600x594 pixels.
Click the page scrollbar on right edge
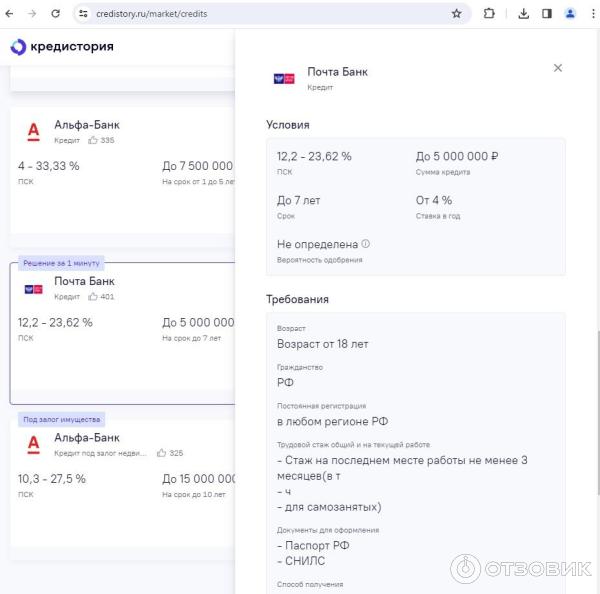click(597, 411)
